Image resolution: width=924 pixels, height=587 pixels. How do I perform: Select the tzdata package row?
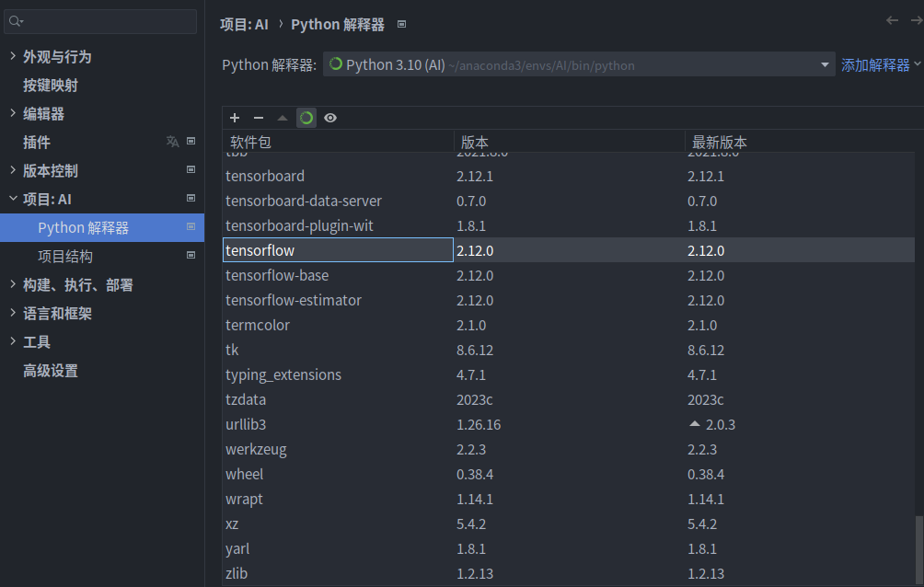pyautogui.click(x=569, y=399)
